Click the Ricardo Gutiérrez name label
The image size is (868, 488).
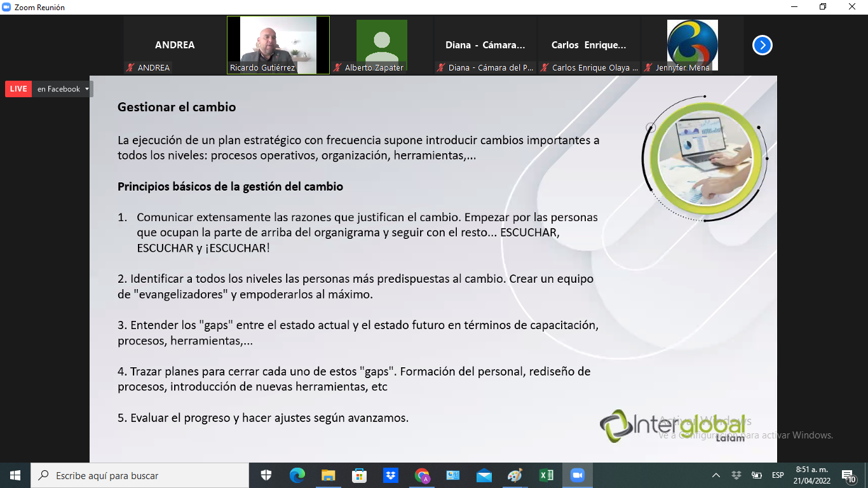(x=262, y=67)
